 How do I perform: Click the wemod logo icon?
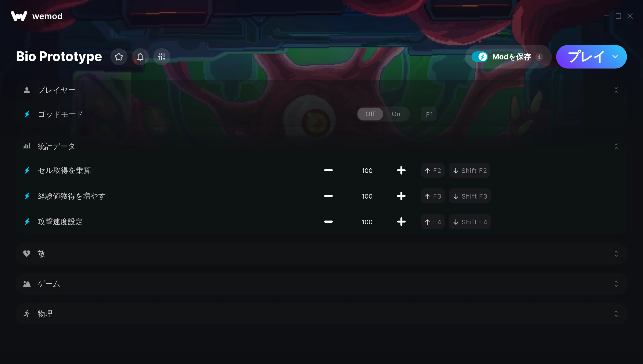19,16
